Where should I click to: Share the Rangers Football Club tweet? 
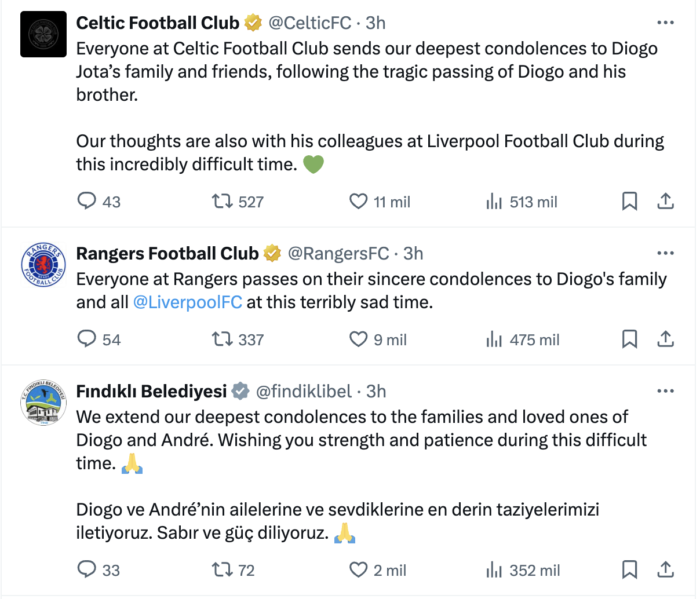pos(666,339)
